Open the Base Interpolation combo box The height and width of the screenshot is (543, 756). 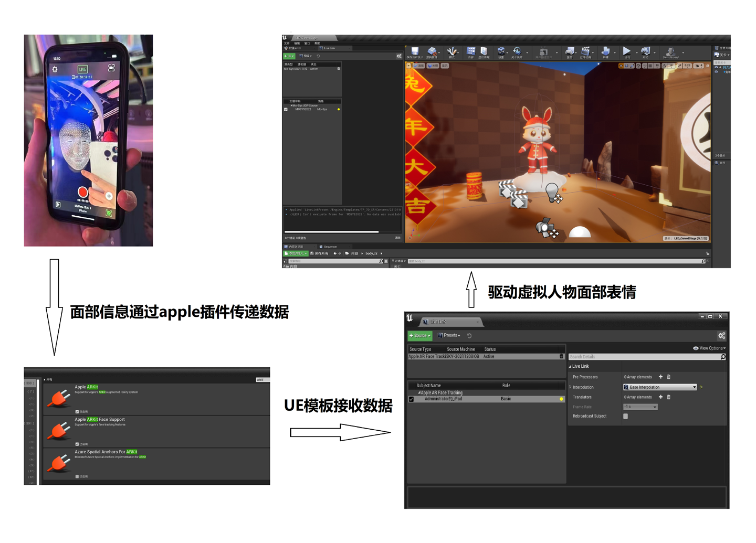click(x=660, y=387)
